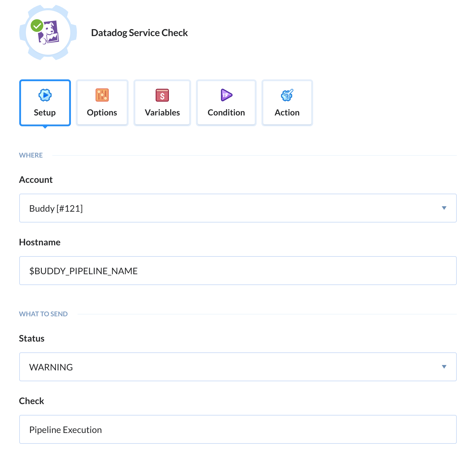Go to the Condition tab
The height and width of the screenshot is (451, 476).
226,103
